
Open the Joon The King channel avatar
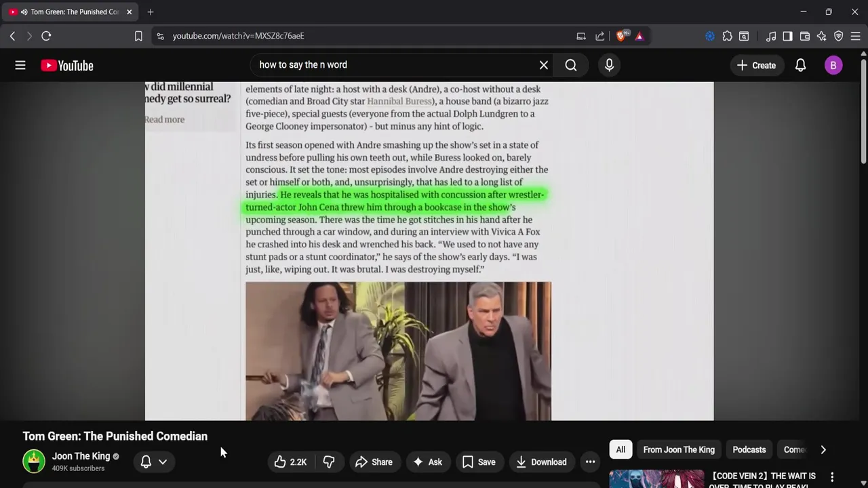pos(34,462)
